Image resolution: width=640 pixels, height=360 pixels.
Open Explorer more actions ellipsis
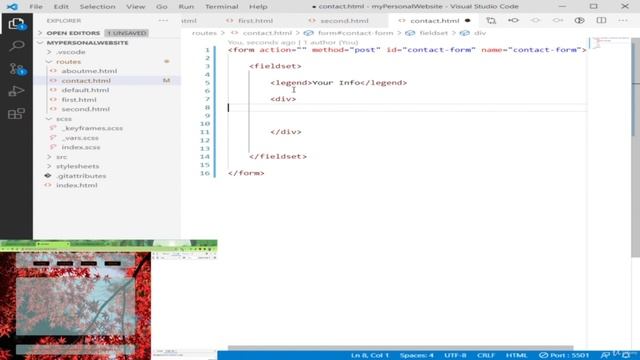point(163,20)
